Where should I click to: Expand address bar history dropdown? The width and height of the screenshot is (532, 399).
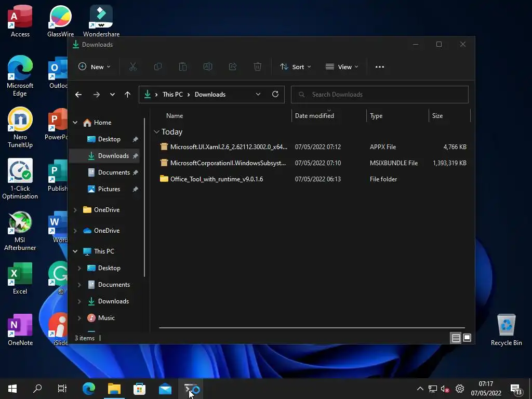258,95
